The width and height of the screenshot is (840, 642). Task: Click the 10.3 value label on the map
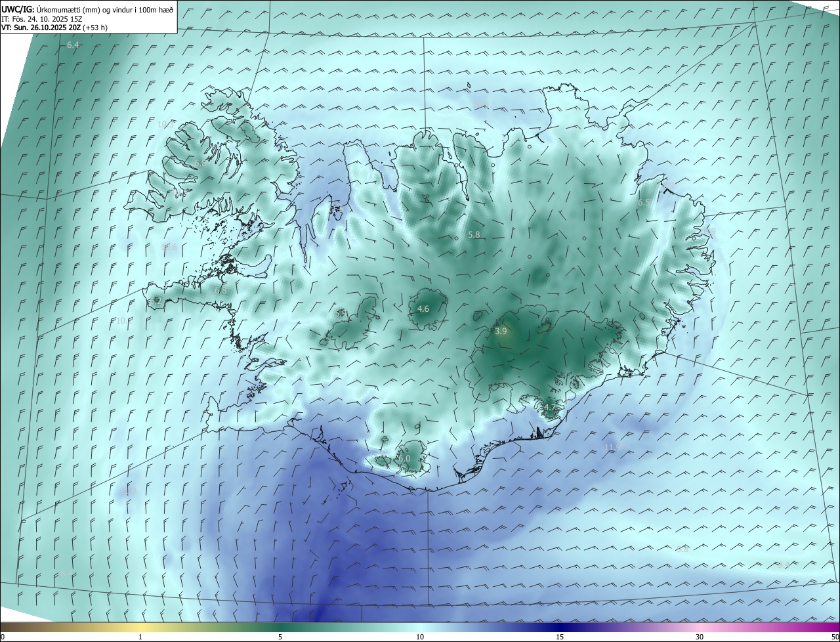coord(166,124)
